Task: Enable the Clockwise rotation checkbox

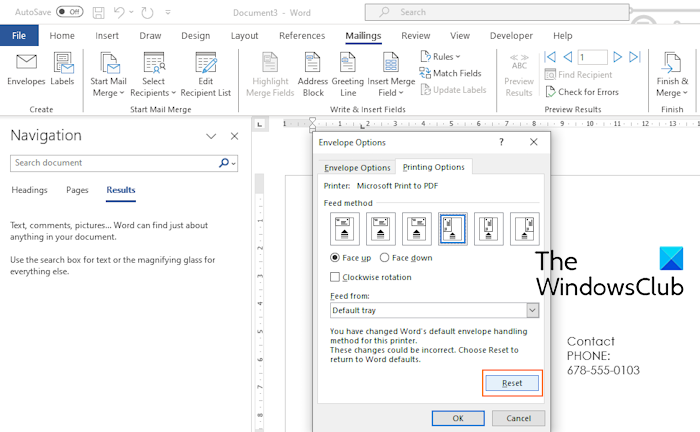Action: coord(335,277)
